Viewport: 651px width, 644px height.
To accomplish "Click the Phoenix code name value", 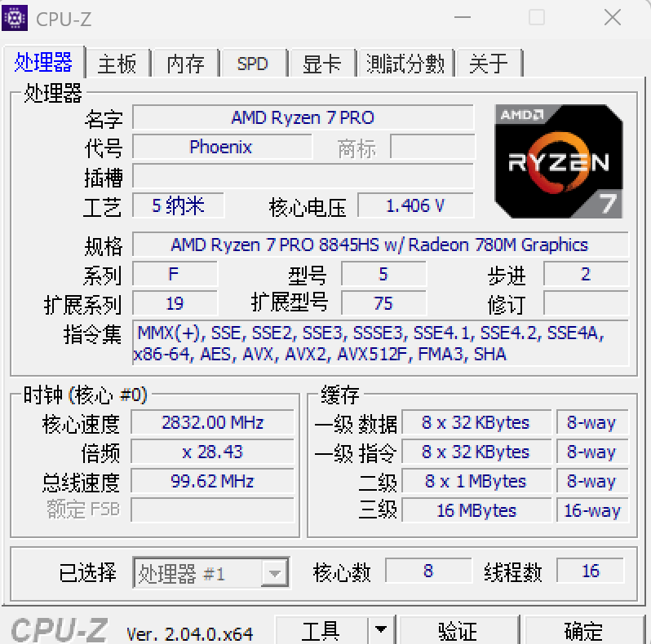I will point(222,147).
